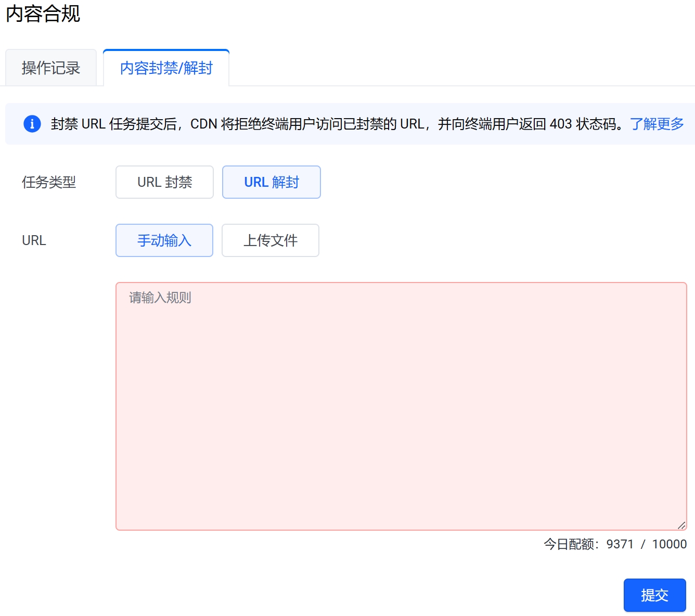Choose 上传文件 as the URL input method

270,240
